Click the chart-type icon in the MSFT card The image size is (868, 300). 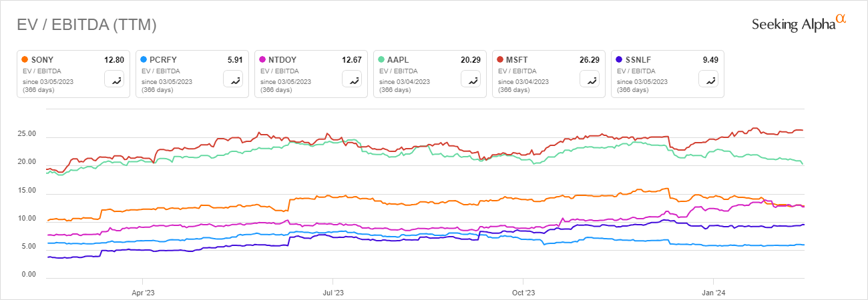pos(589,79)
